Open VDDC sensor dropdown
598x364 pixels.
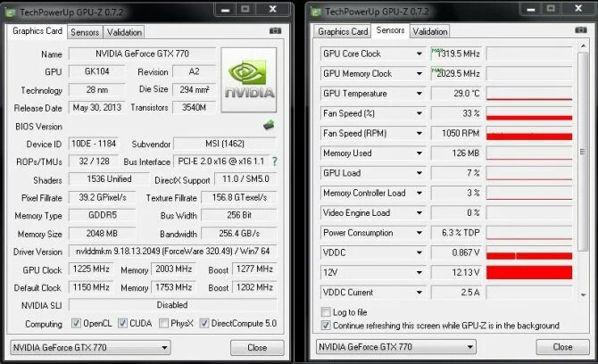tap(419, 252)
